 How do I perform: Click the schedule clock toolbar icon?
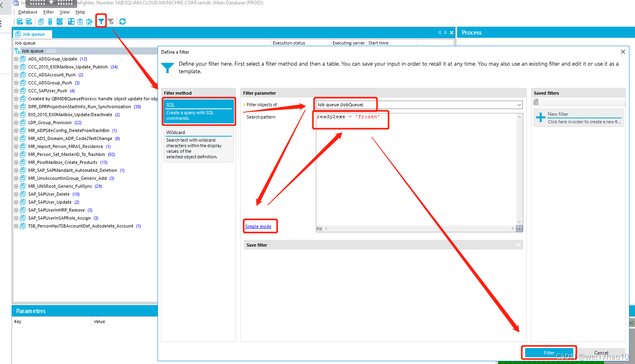coord(60,21)
